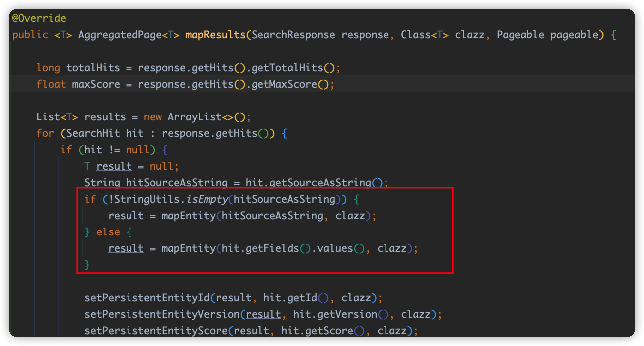644x346 pixels.
Task: Click hit.getId() call
Action: tap(296, 298)
